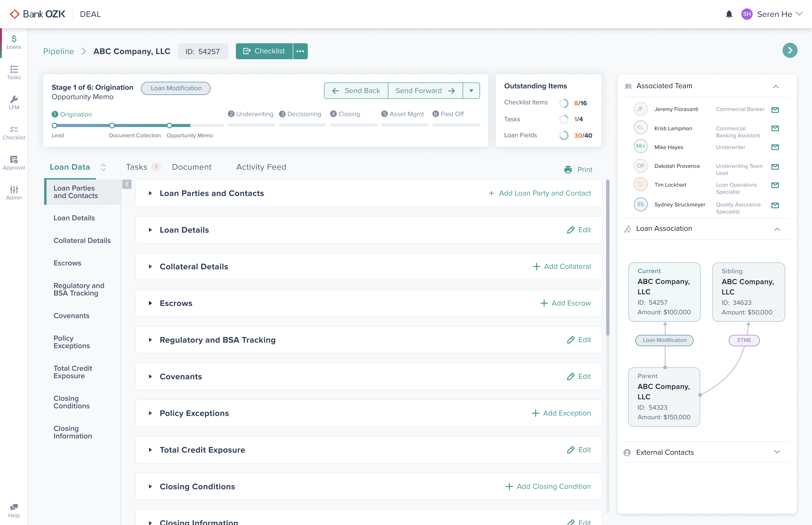Expand the External Contacts section
This screenshot has height=525, width=812.
pyautogui.click(x=777, y=452)
